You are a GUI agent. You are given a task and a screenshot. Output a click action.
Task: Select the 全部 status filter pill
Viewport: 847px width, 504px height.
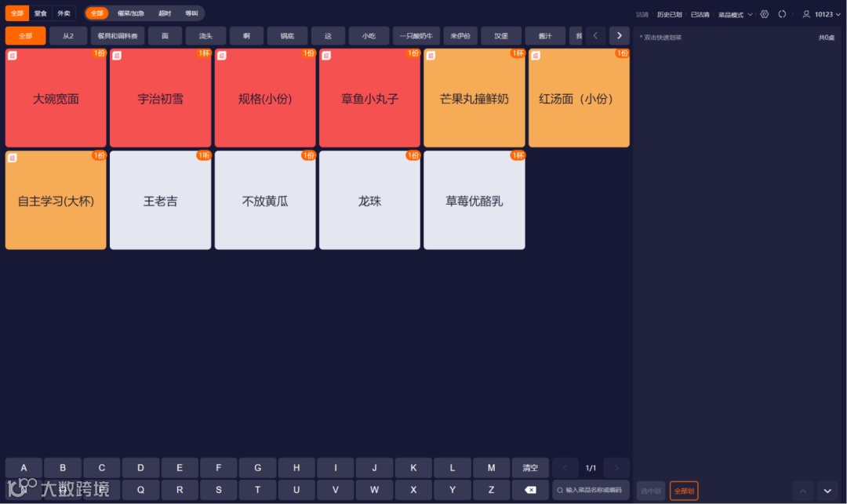pos(96,13)
